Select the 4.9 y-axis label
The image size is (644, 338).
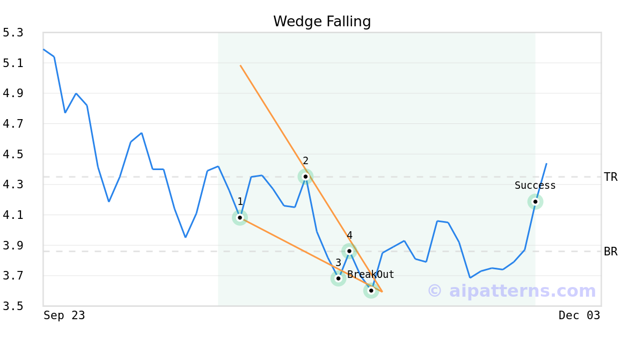point(13,93)
